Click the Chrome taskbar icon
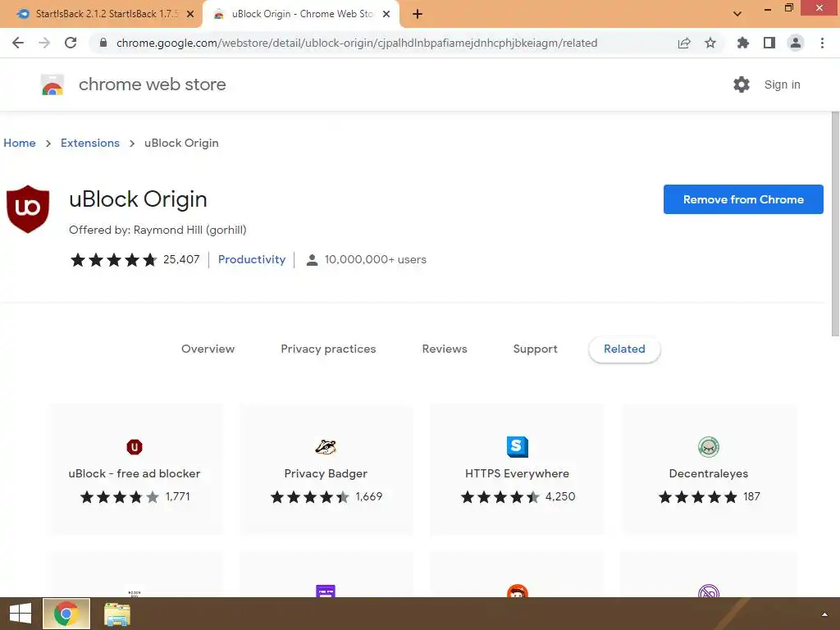The width and height of the screenshot is (840, 630). [66, 614]
